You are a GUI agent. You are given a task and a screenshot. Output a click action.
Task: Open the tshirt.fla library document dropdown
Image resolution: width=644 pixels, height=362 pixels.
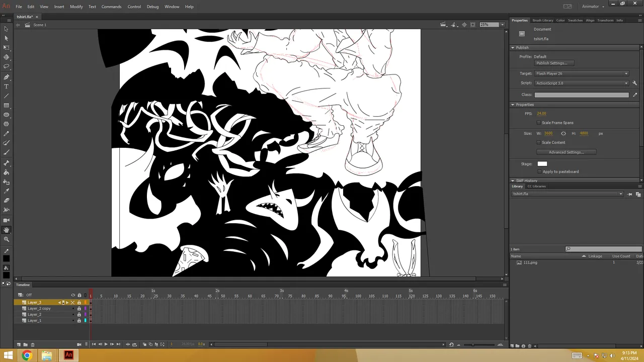tap(567, 194)
